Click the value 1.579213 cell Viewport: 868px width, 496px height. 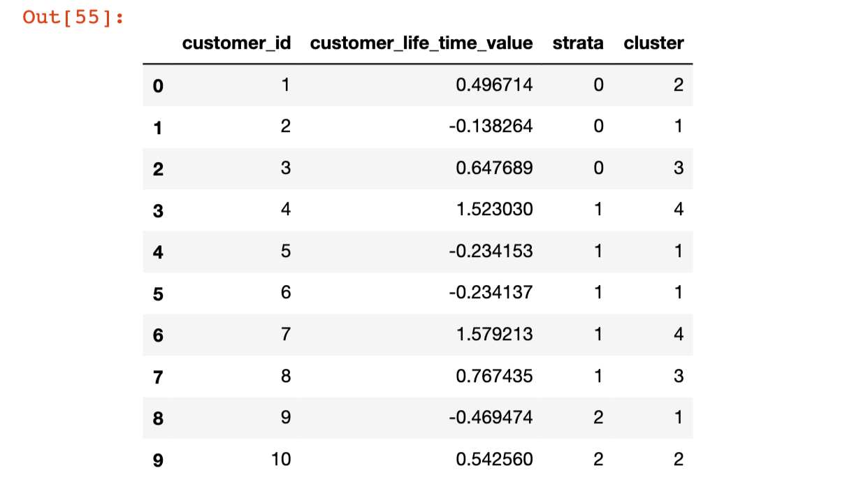(x=494, y=335)
